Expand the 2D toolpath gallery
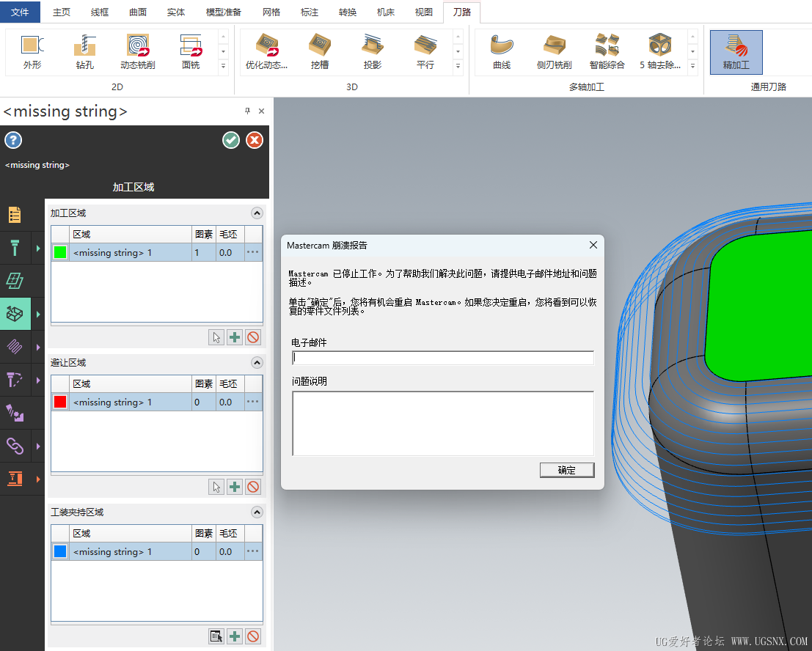812x651 pixels. click(x=223, y=66)
